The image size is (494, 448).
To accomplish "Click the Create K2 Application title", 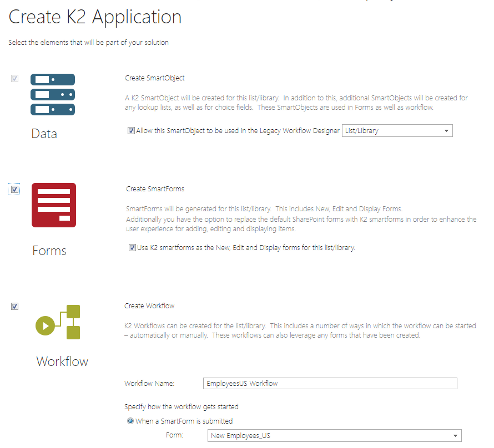I will point(95,17).
